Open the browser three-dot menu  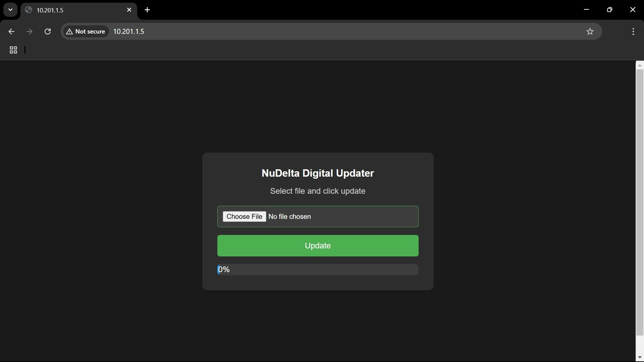633,32
